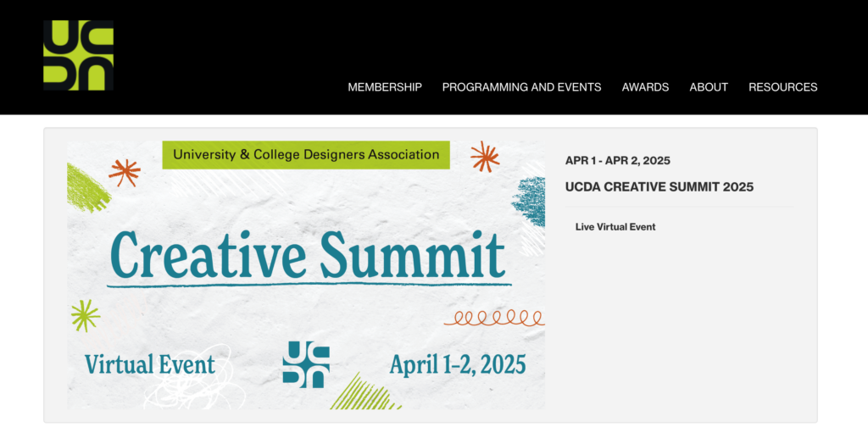Go to the About menu item
Image resolution: width=868 pixels, height=438 pixels.
tap(709, 87)
